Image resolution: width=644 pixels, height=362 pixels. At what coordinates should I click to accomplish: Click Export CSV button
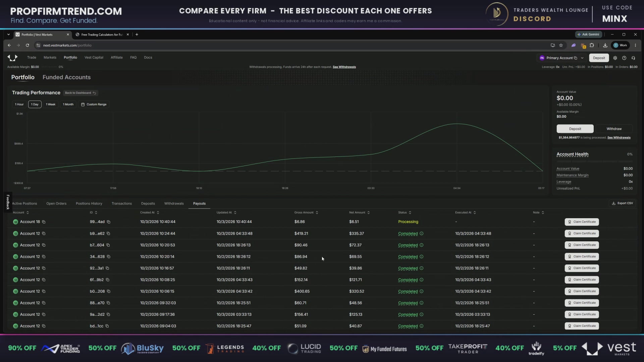[x=623, y=203]
